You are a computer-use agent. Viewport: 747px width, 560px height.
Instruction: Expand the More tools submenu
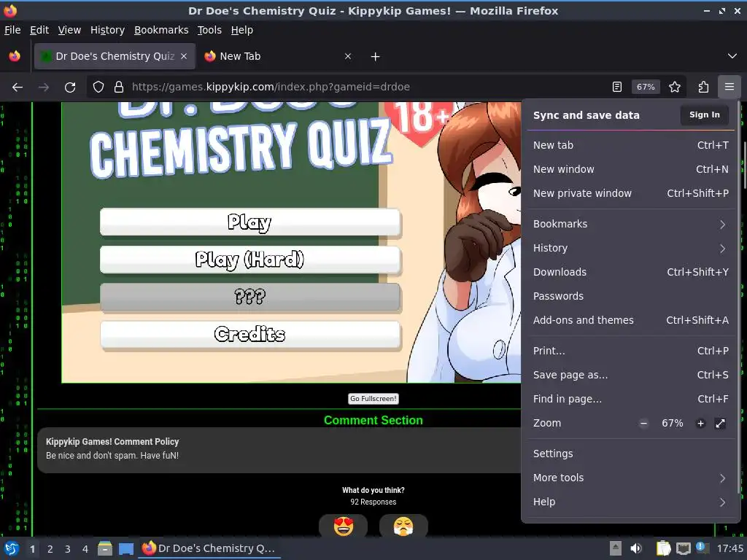630,478
